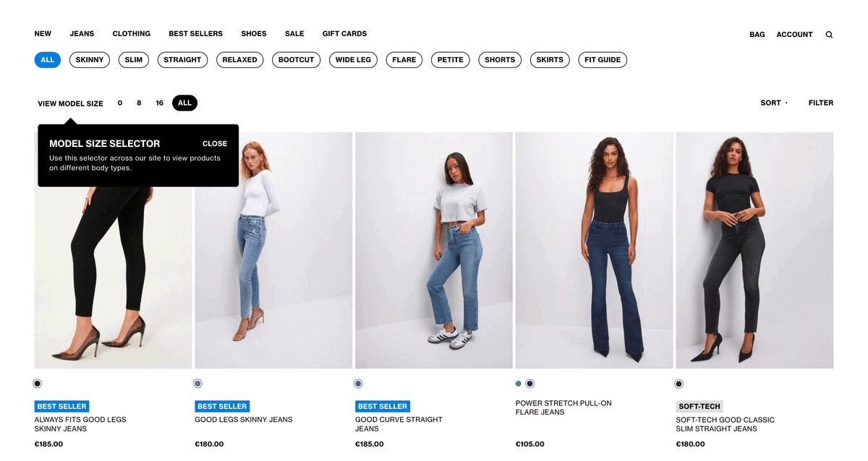Close the Model Size Selector tooltip
The image size is (868, 461).
pyautogui.click(x=215, y=143)
